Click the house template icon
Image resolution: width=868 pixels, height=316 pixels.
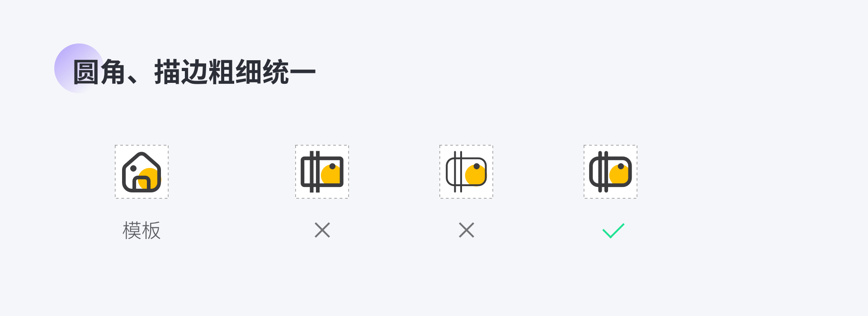point(142,172)
